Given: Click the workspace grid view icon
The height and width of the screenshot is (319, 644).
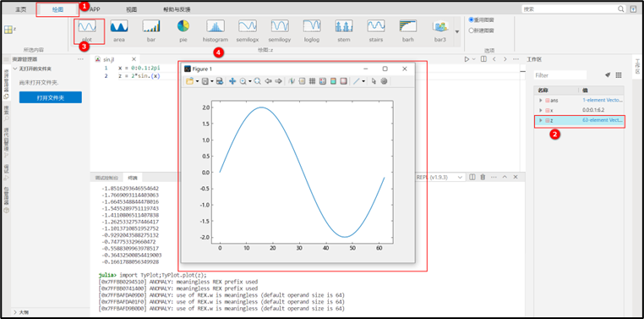Looking at the screenshot, I should [619, 75].
